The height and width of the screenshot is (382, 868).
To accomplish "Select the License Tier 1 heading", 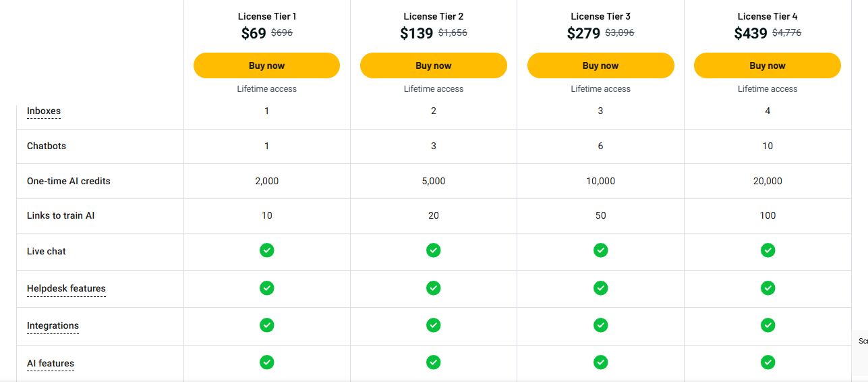I will [266, 16].
